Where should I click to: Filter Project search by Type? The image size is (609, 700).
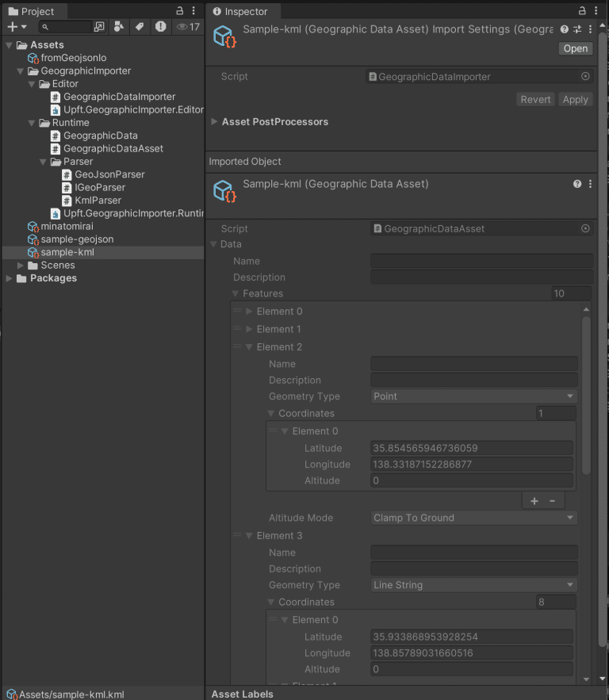coord(117,26)
